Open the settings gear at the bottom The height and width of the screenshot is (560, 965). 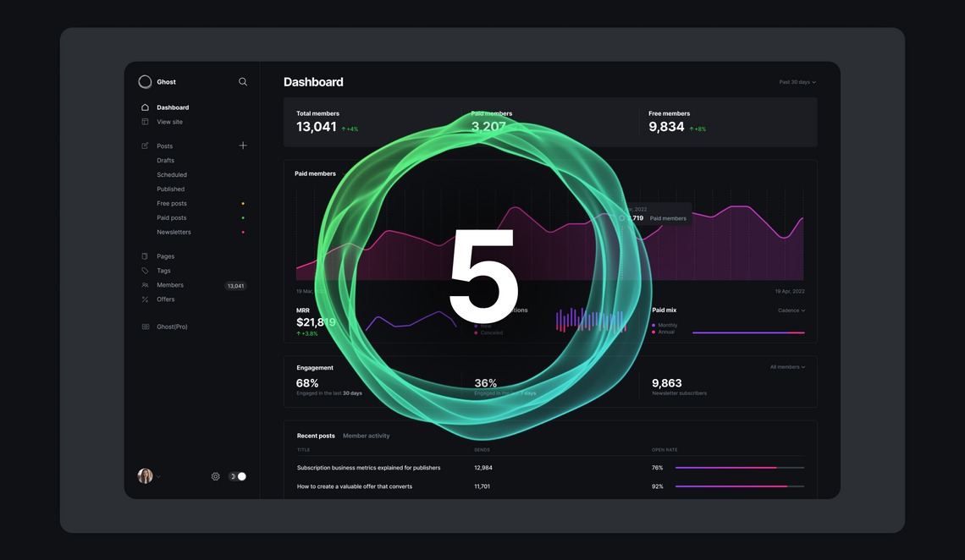coord(215,476)
